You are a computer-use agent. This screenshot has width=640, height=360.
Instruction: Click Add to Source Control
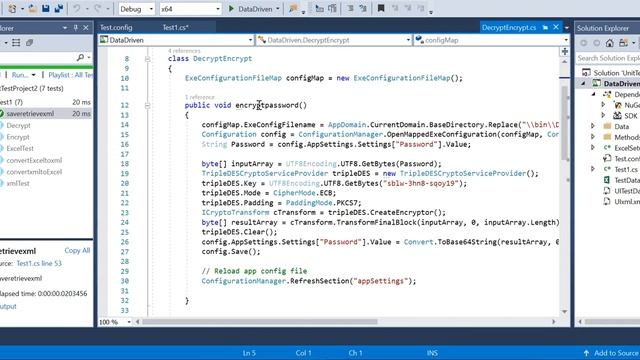(616, 353)
